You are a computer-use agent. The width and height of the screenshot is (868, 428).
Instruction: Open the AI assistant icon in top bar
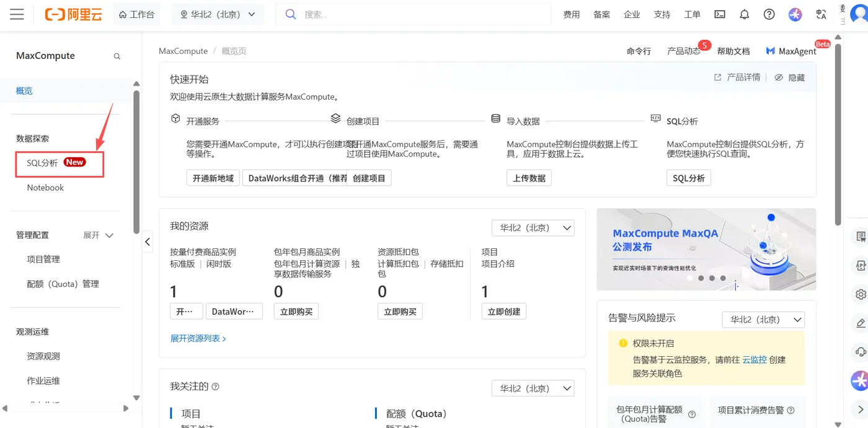point(795,14)
